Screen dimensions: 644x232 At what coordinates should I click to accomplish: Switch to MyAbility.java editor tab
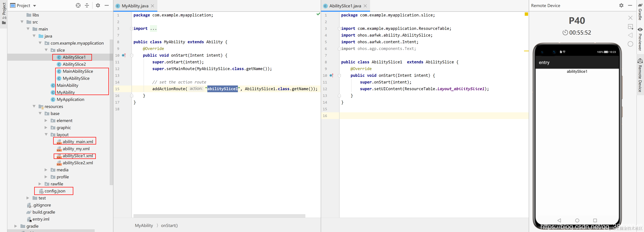pyautogui.click(x=135, y=6)
